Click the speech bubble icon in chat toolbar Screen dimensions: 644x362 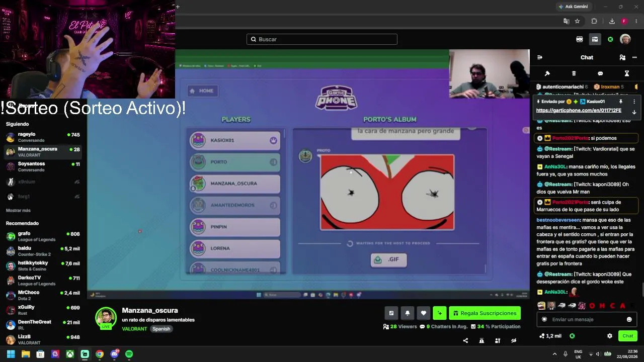click(600, 73)
